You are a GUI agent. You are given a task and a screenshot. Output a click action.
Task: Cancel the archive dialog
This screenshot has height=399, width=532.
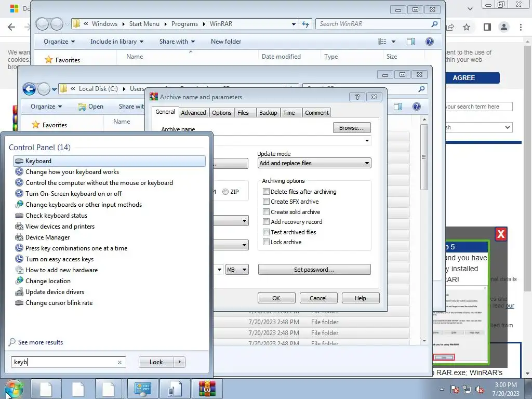click(x=318, y=298)
